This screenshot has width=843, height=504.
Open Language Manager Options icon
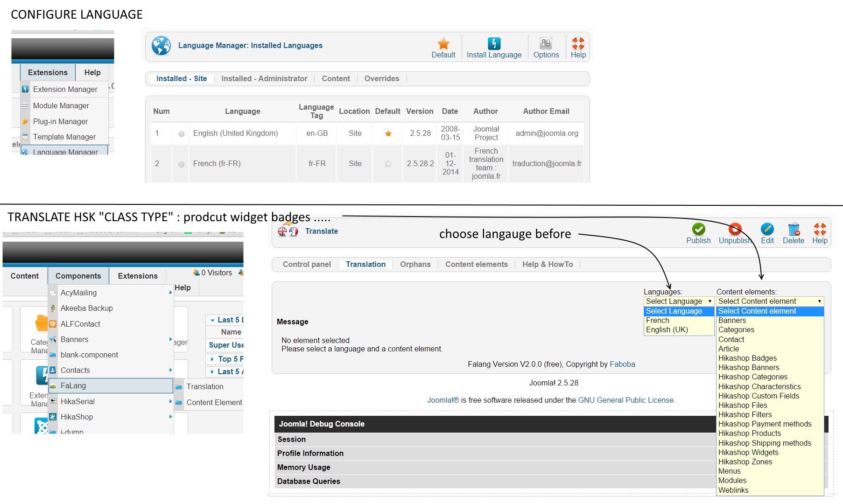click(546, 43)
